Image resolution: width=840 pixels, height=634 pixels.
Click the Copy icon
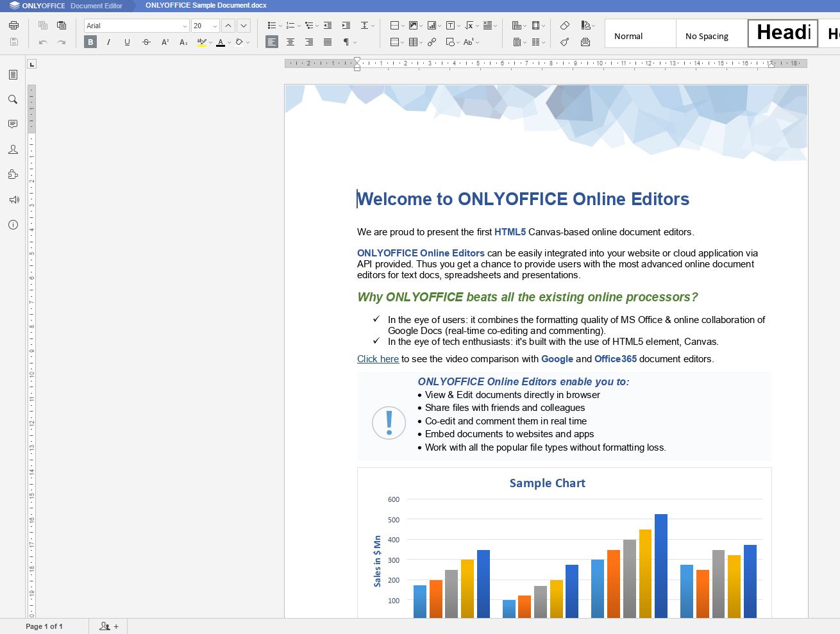coord(43,26)
